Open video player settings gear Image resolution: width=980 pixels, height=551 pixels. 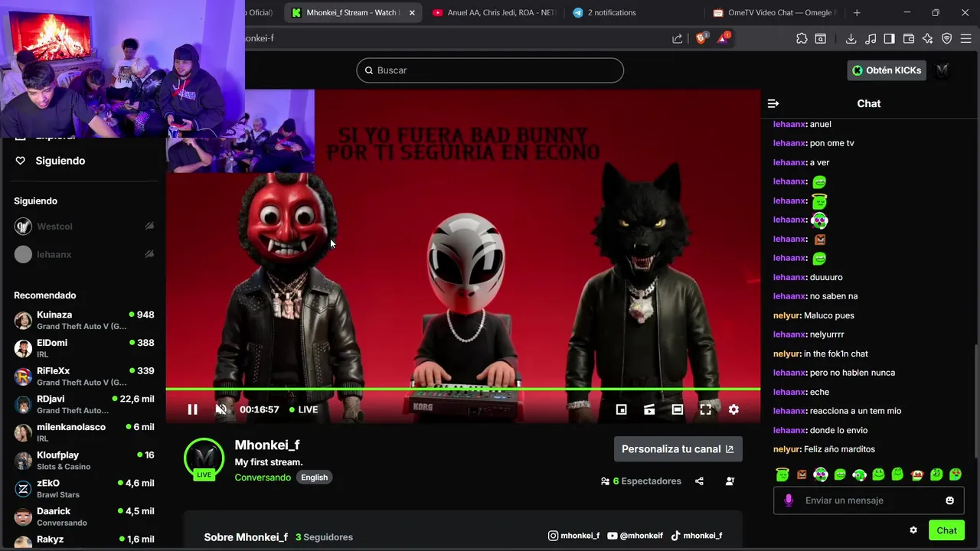(733, 409)
